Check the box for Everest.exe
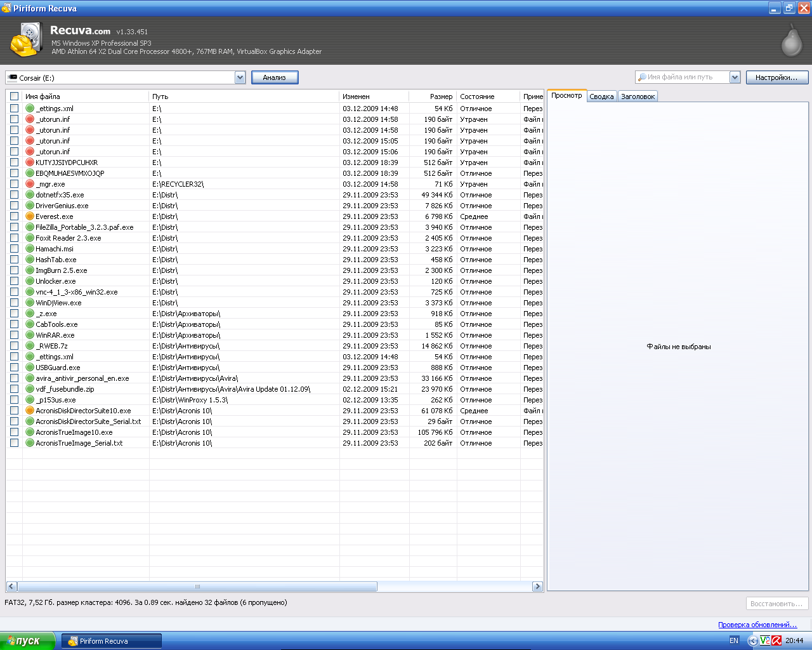The width and height of the screenshot is (812, 650). click(x=14, y=216)
